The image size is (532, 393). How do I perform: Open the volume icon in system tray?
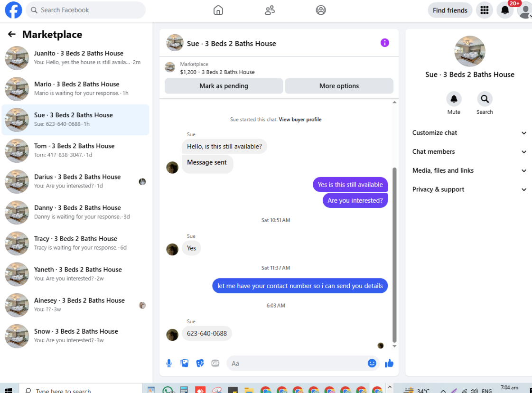(474, 391)
